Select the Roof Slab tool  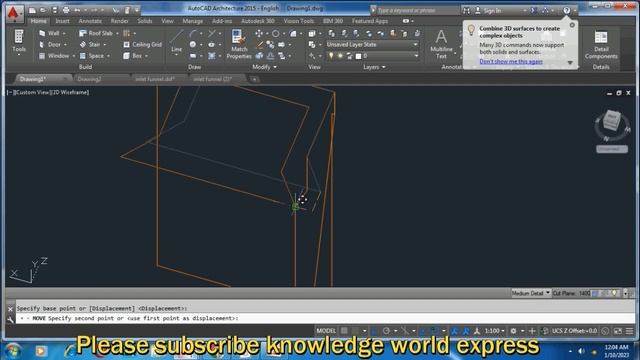(x=96, y=33)
